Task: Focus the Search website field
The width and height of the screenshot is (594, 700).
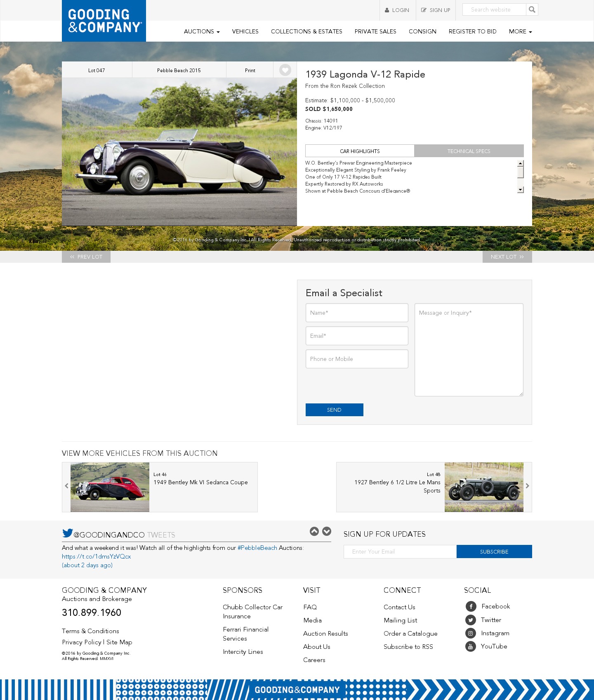Action: coord(494,9)
